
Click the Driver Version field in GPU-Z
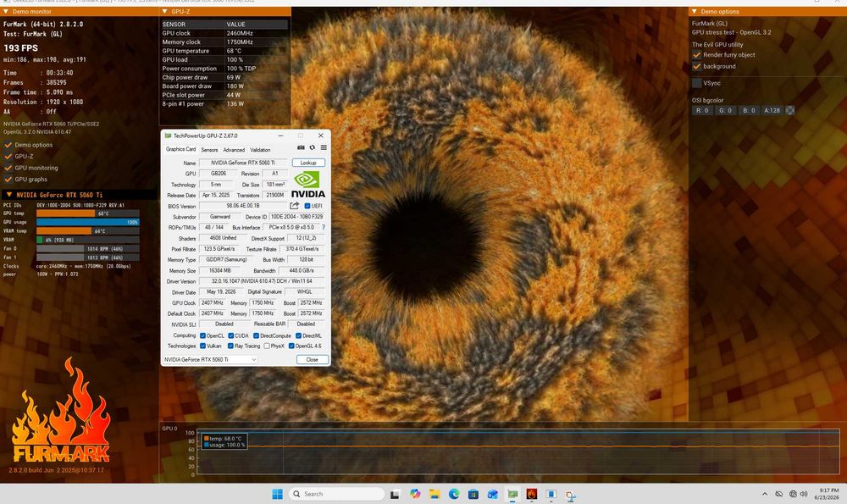pos(262,281)
